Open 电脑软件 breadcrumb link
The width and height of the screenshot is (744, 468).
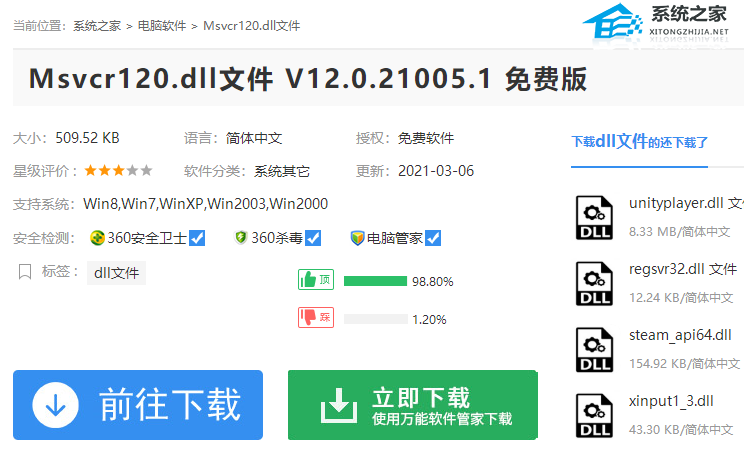[x=162, y=26]
